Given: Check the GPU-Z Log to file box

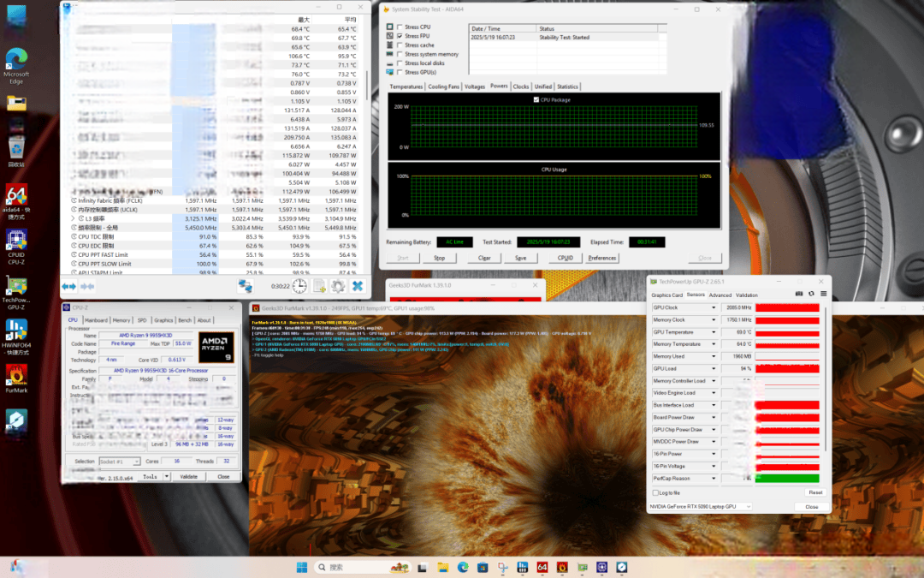Looking at the screenshot, I should coord(655,492).
